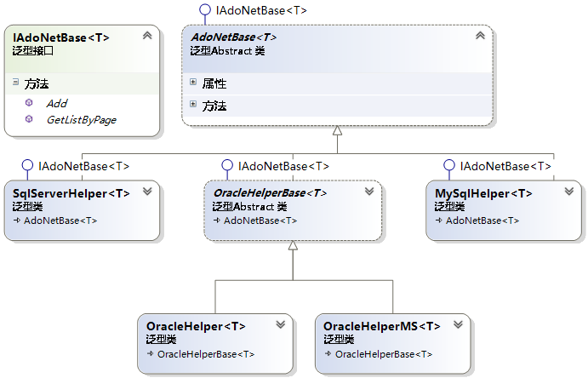Click 泛型类 subtitle in OracleHelper<T> box
Viewport: 588px width, 378px height.
pos(161,340)
